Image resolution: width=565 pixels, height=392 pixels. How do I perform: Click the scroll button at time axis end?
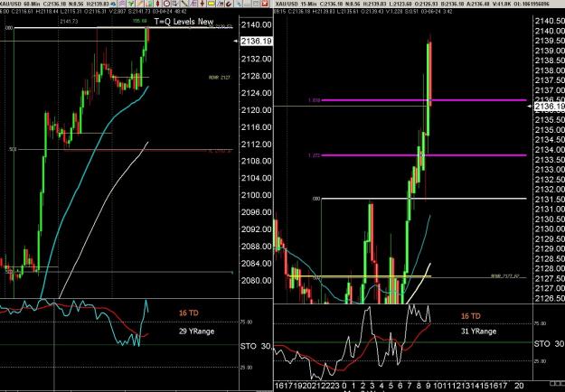point(560,381)
